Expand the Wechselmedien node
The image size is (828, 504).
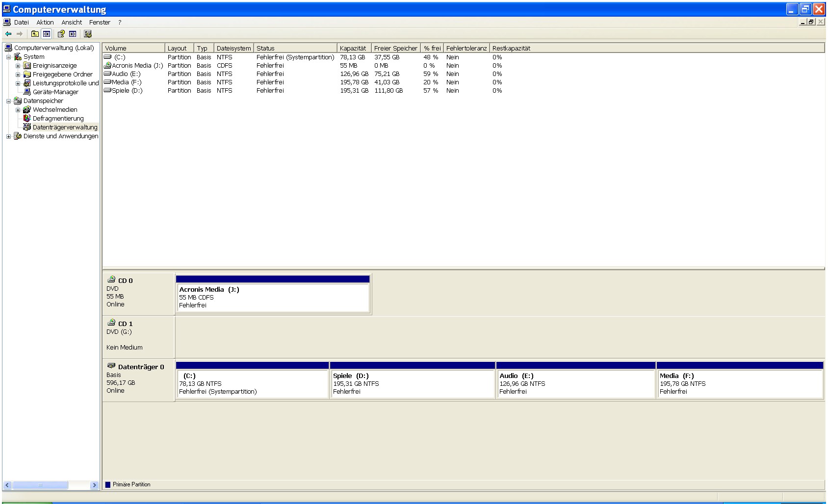(18, 110)
